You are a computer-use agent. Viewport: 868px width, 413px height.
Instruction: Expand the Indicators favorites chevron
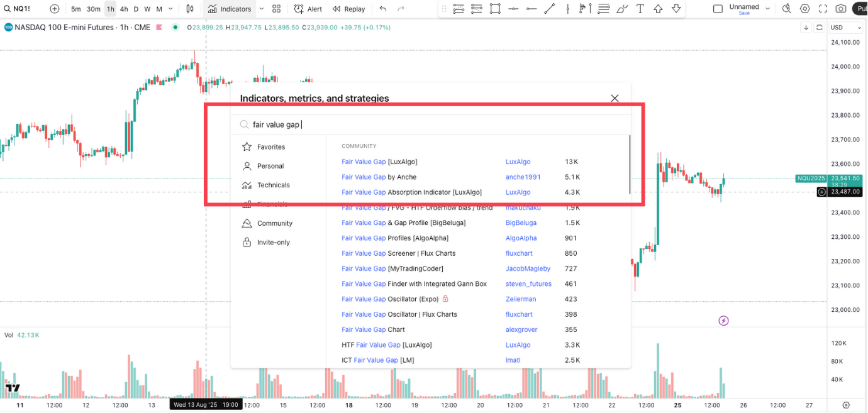261,9
